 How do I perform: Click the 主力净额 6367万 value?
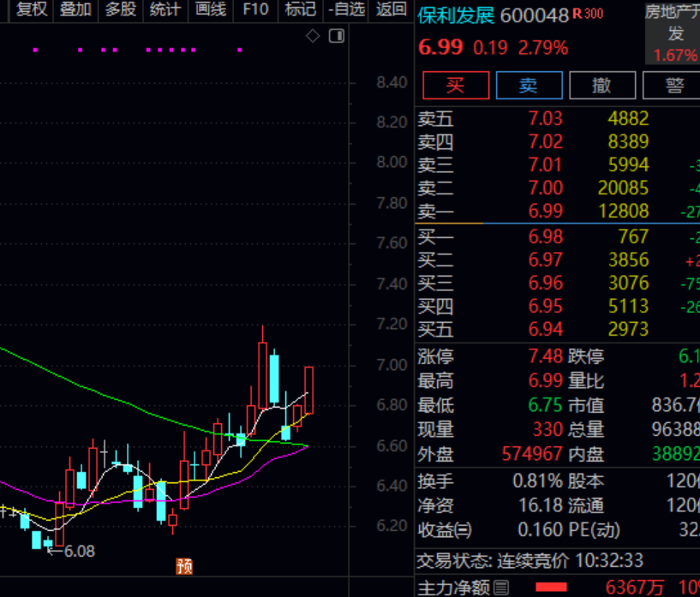pyautogui.click(x=634, y=588)
